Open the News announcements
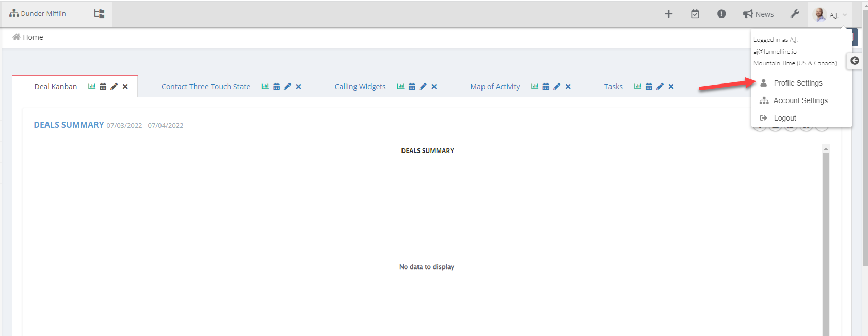 point(758,14)
